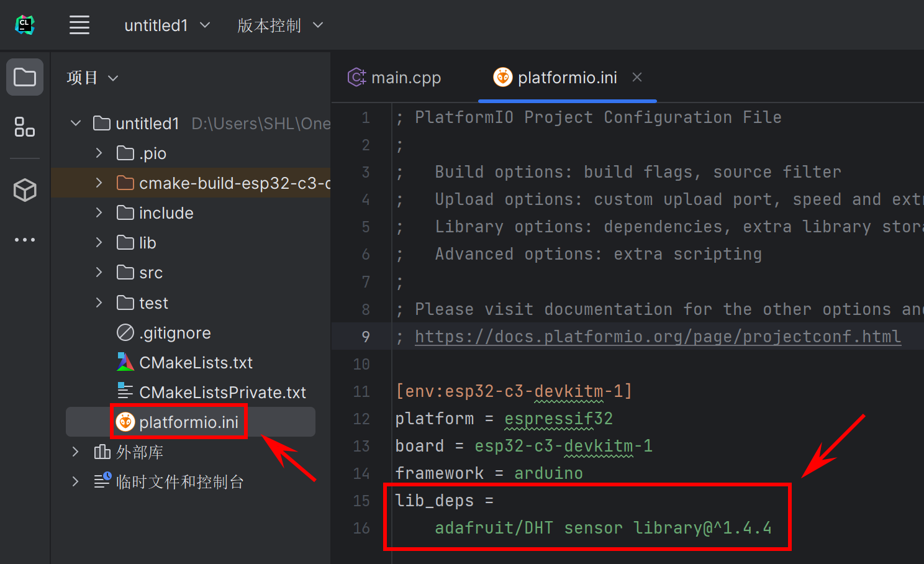Viewport: 924px width, 564px height.
Task: Open the Structure tool window icon
Action: click(24, 127)
